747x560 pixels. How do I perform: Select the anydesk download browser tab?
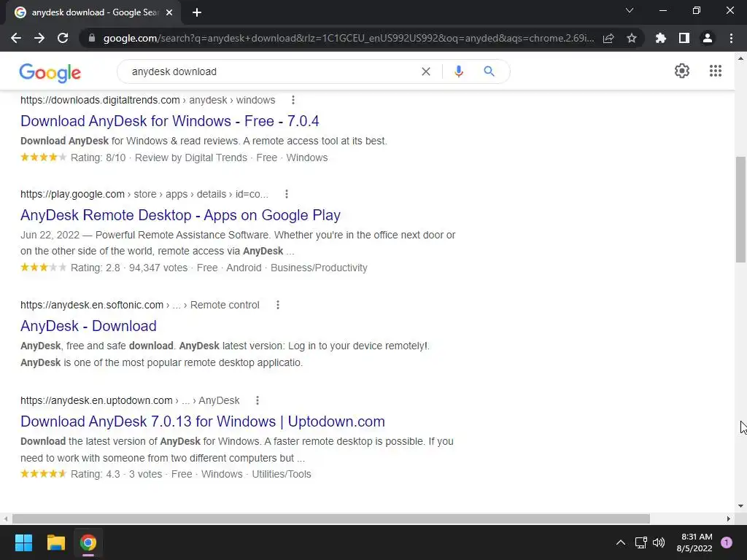[93, 12]
